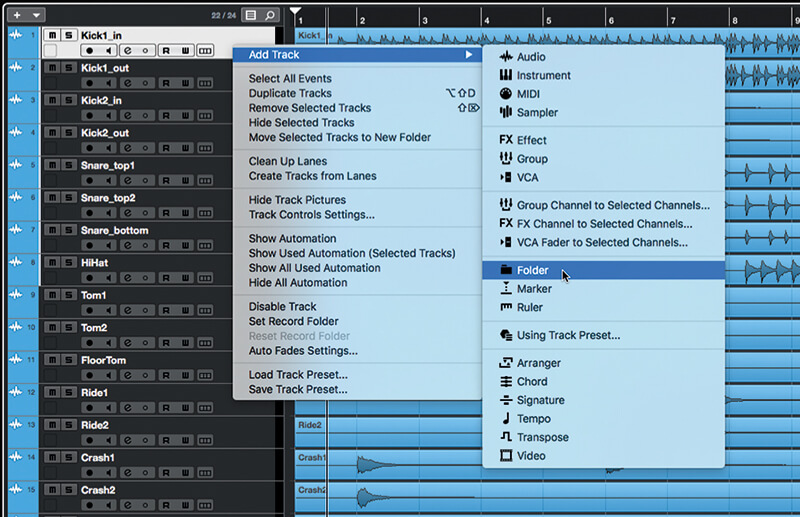This screenshot has height=517, width=800.
Task: Choose the MIDI track icon
Action: click(506, 93)
